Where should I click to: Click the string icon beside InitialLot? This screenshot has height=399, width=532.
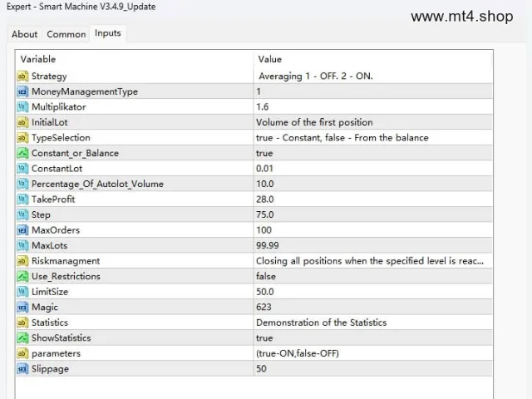(x=22, y=122)
